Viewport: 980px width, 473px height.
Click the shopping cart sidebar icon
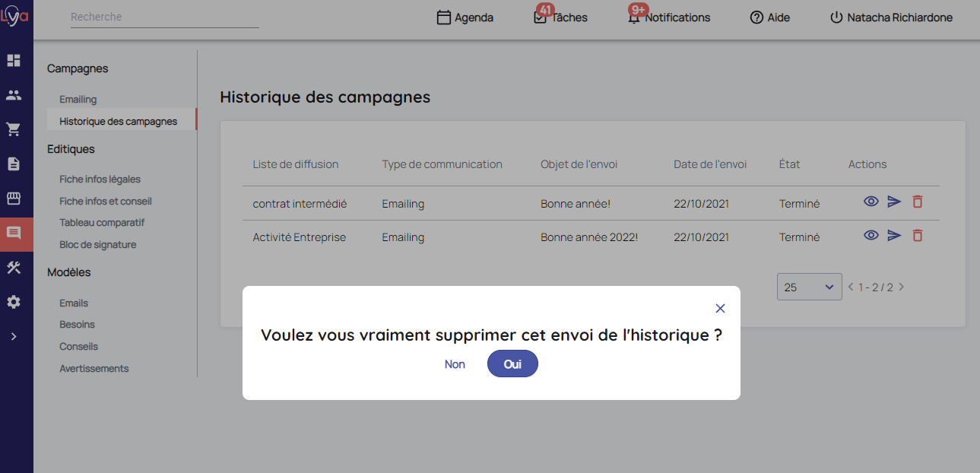(14, 129)
